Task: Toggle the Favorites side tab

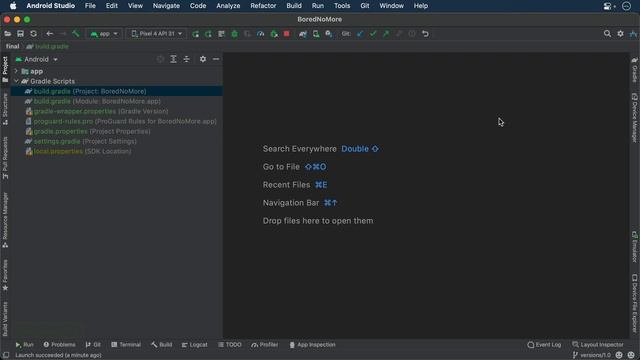Action: point(5,276)
